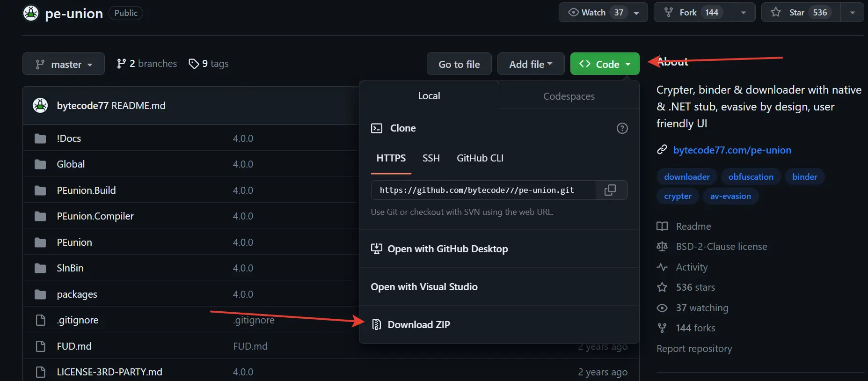Click the Global folder icon
The height and width of the screenshot is (381, 868).
coord(40,164)
